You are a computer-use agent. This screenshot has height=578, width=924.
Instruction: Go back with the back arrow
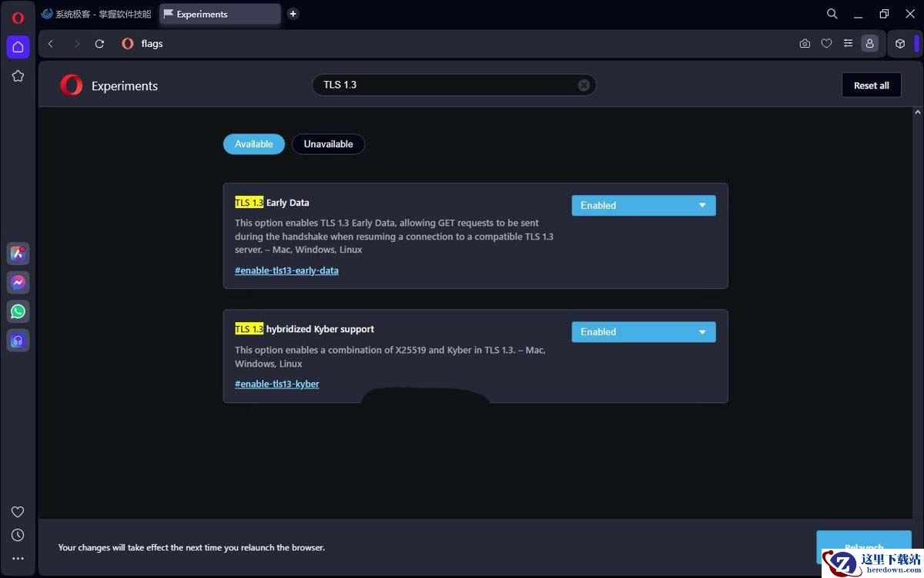click(x=51, y=44)
